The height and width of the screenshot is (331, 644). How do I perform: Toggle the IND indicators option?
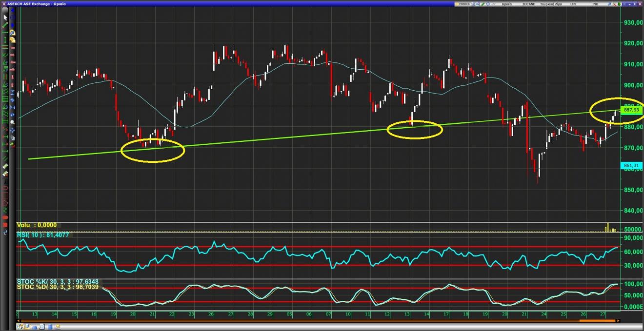pos(595,4)
